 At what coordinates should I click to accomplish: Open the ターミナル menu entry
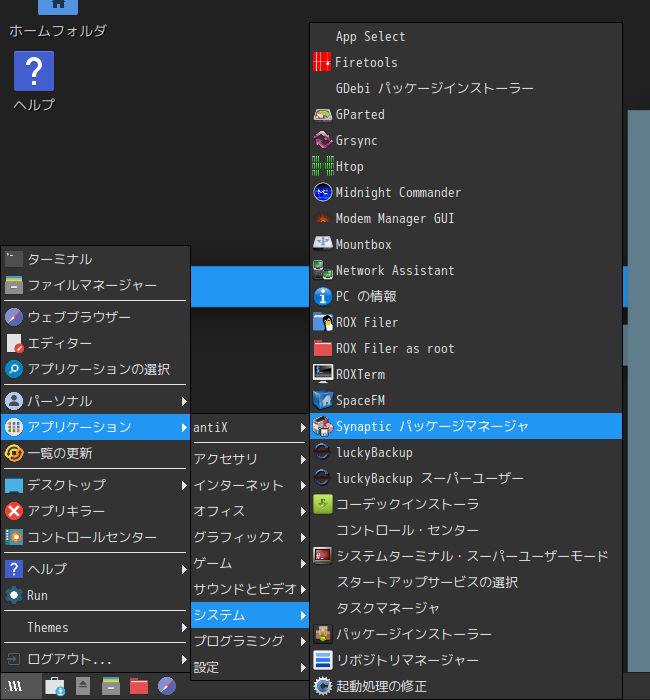(x=96, y=259)
